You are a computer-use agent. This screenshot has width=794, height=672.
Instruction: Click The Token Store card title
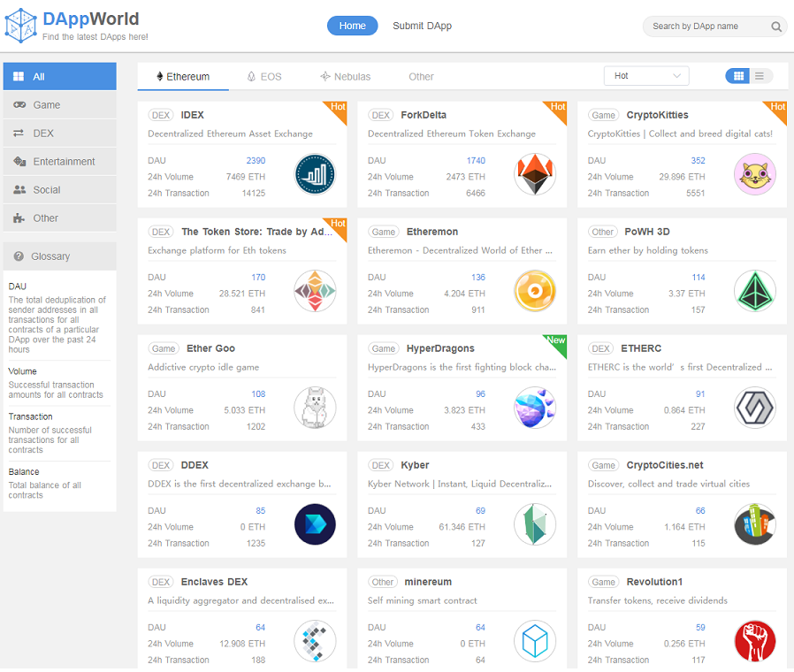click(x=256, y=232)
